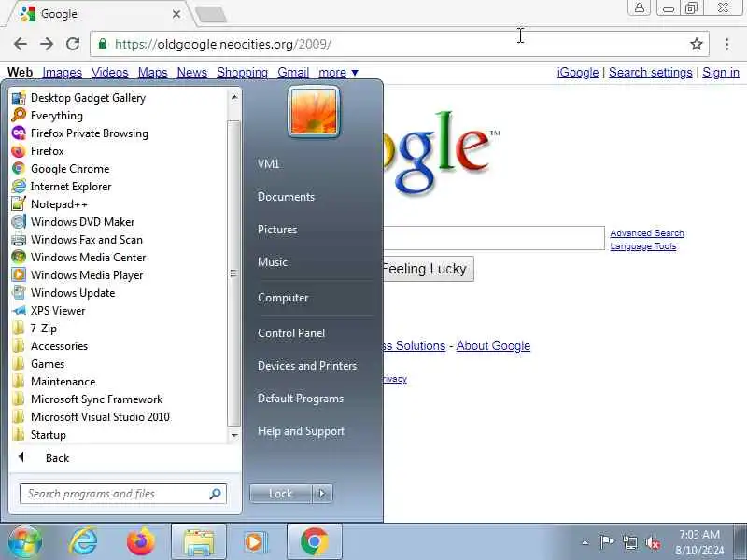Open Desktop Gadget Gallery icon in Start menu
This screenshot has width=747, height=560.
(19, 98)
